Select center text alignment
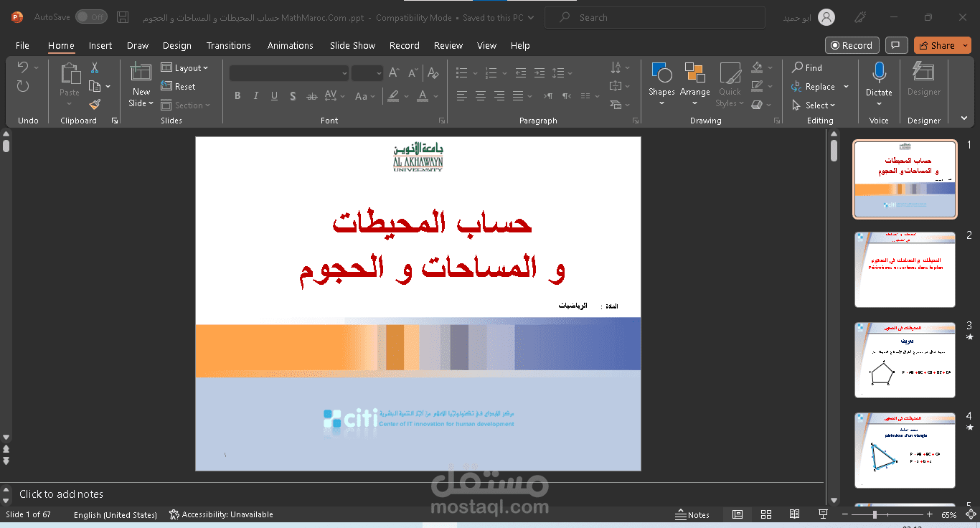Viewport: 980px width, 528px height. point(480,95)
